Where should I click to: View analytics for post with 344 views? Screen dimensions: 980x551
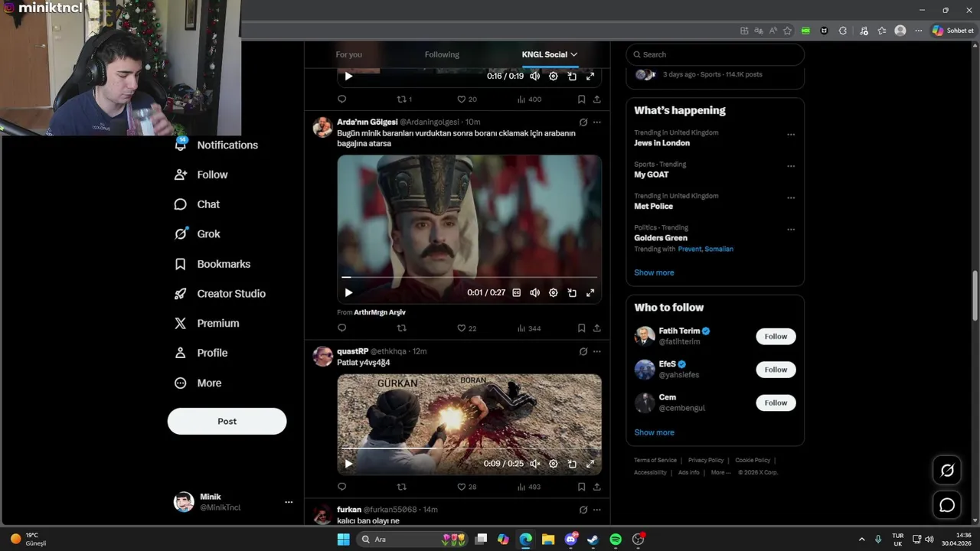[529, 328]
